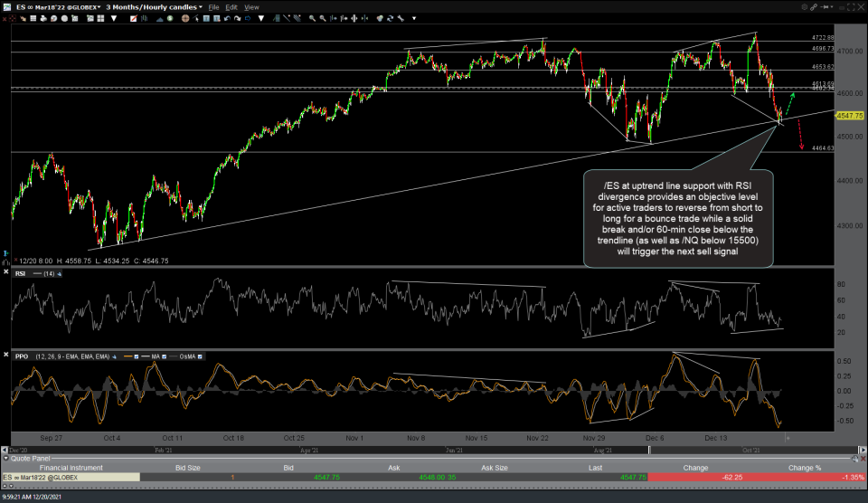The width and height of the screenshot is (868, 503).
Task: Click the 4547.75 current price label
Action: (x=850, y=116)
